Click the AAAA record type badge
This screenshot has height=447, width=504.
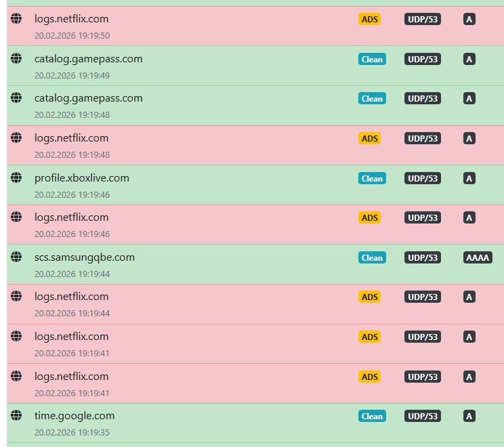(x=478, y=258)
